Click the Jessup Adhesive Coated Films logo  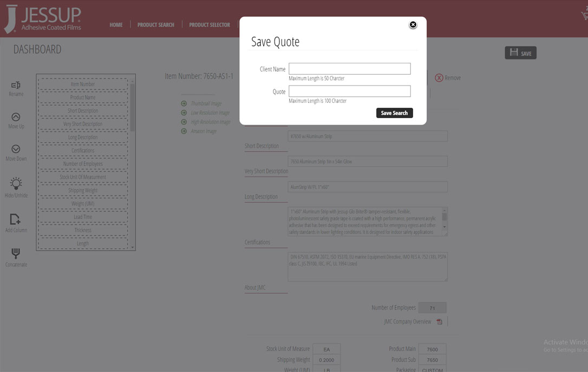(42, 19)
